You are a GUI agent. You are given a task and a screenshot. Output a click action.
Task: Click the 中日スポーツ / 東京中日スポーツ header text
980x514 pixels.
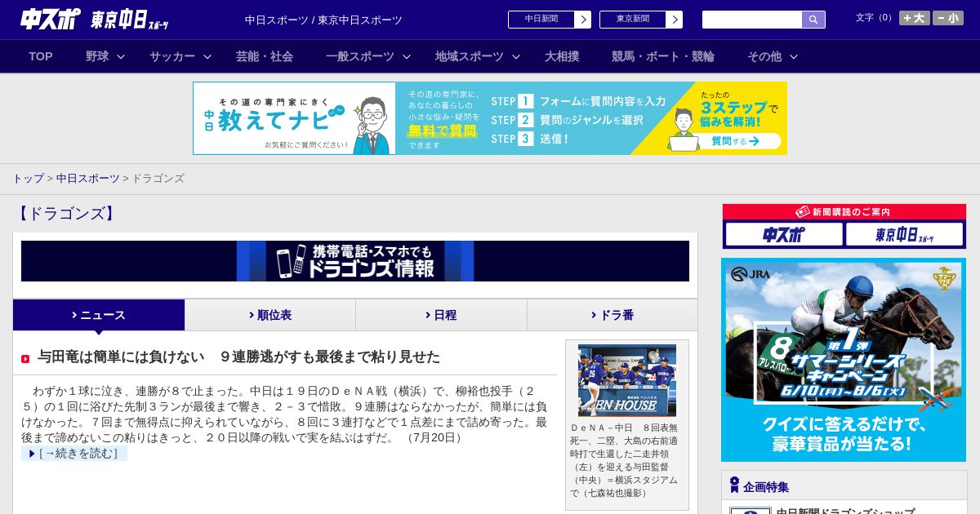tap(323, 20)
